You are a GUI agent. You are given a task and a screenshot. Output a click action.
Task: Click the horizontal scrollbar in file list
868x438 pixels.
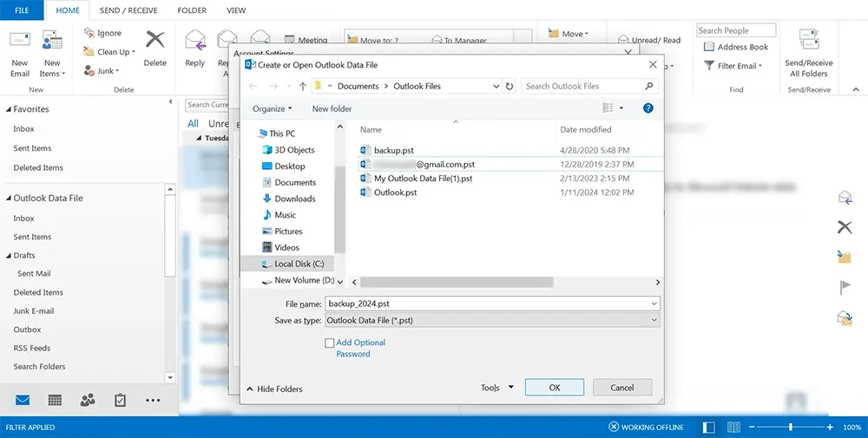click(457, 282)
